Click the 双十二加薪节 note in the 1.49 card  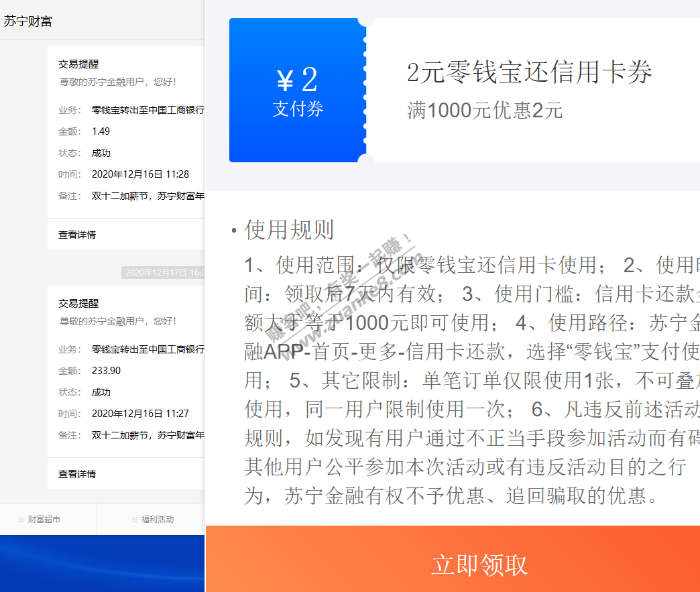[148, 196]
